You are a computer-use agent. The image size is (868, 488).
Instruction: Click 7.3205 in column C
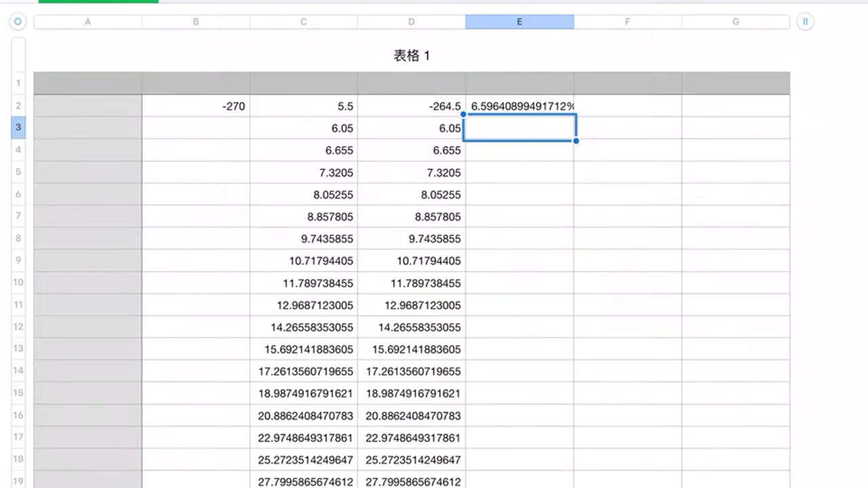click(x=304, y=172)
